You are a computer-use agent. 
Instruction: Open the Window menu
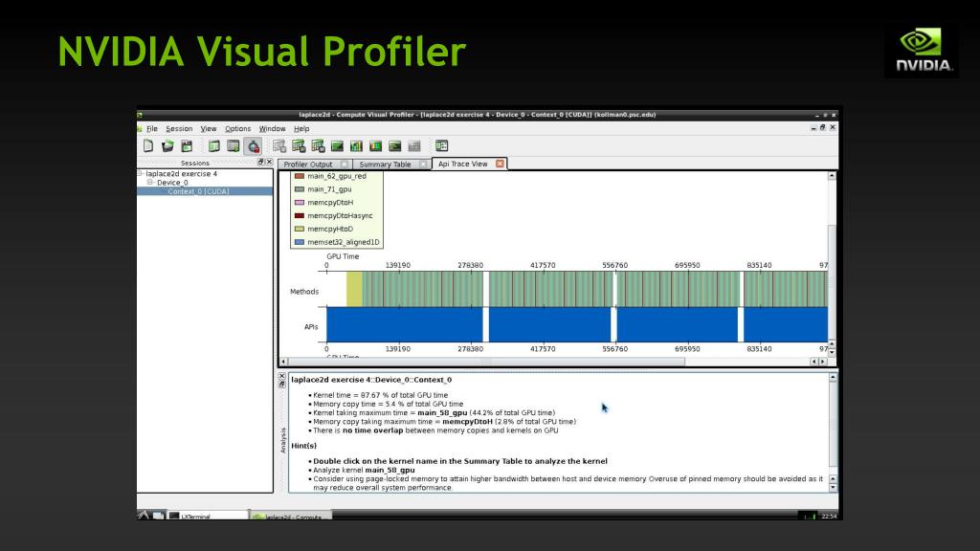[x=272, y=129]
